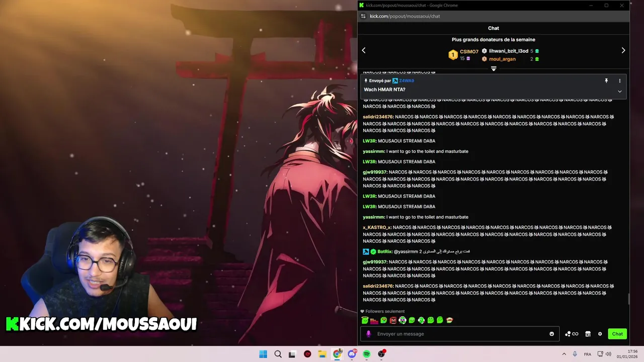This screenshot has height=362, width=644.
Task: Select CSIMO7 top donor name
Action: coord(469,52)
